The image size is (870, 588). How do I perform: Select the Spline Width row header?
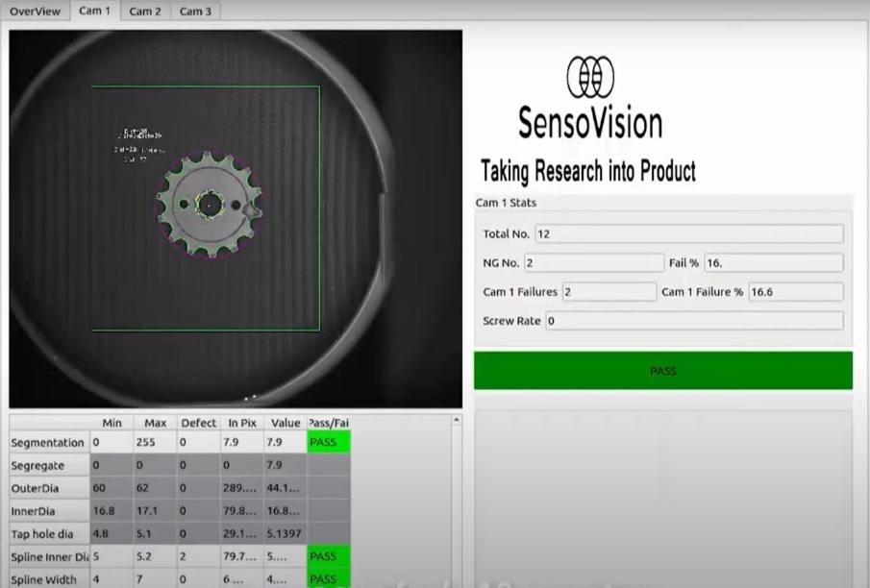(49, 578)
